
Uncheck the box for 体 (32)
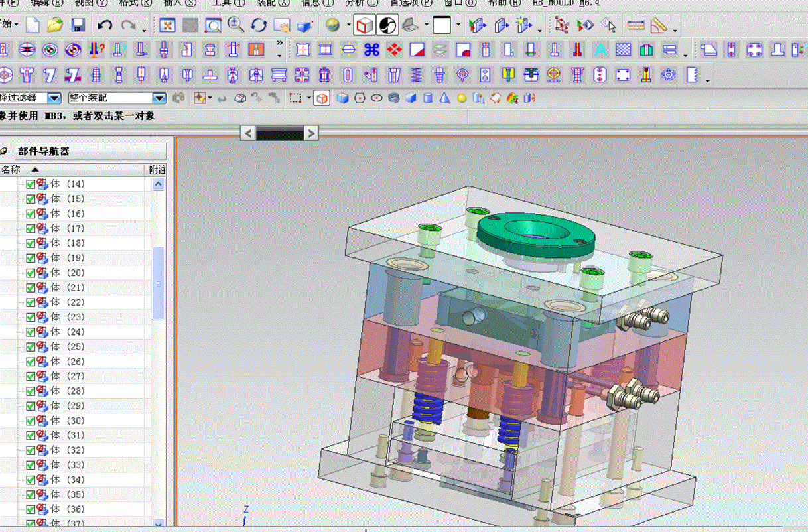pos(31,450)
